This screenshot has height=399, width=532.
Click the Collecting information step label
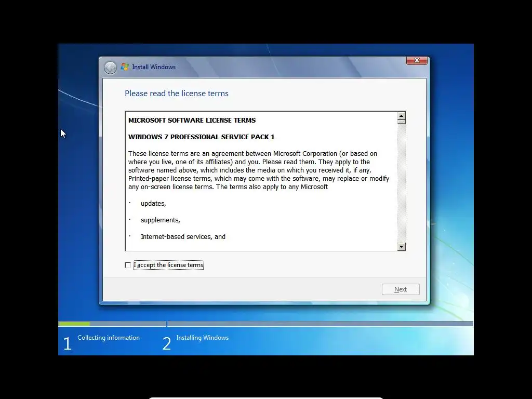tap(109, 338)
